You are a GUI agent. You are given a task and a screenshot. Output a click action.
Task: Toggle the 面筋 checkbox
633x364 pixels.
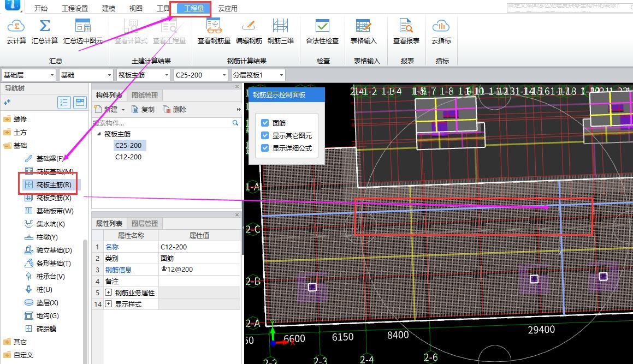(x=265, y=123)
